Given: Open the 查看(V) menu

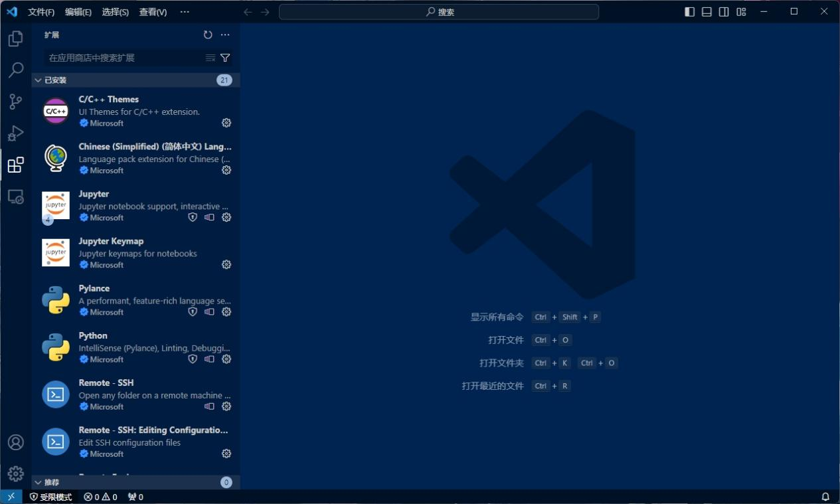Looking at the screenshot, I should (153, 12).
